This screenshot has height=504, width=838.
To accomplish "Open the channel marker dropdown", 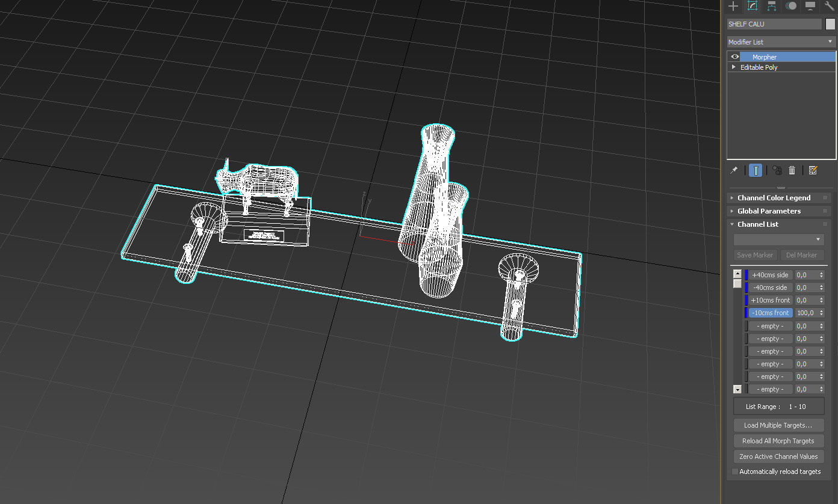I will tap(778, 239).
